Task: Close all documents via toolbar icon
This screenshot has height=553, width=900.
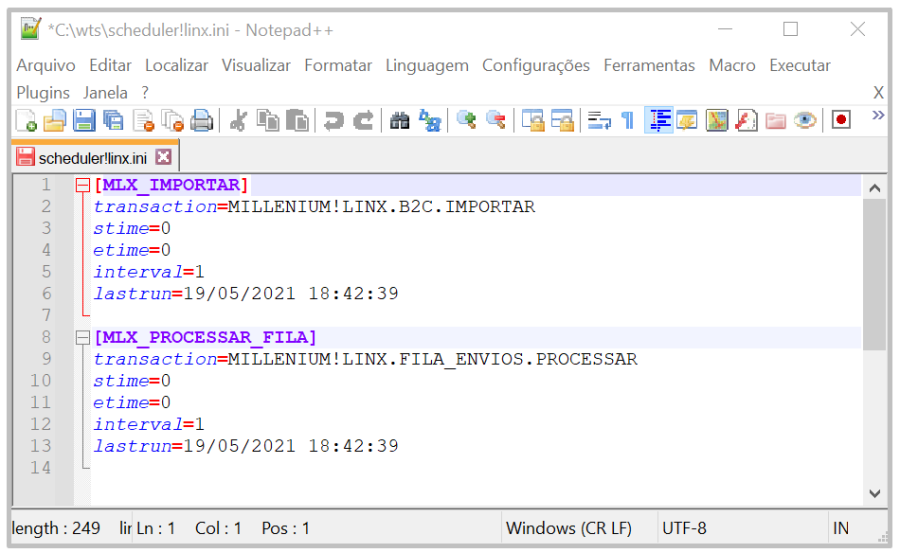Action: tap(172, 121)
